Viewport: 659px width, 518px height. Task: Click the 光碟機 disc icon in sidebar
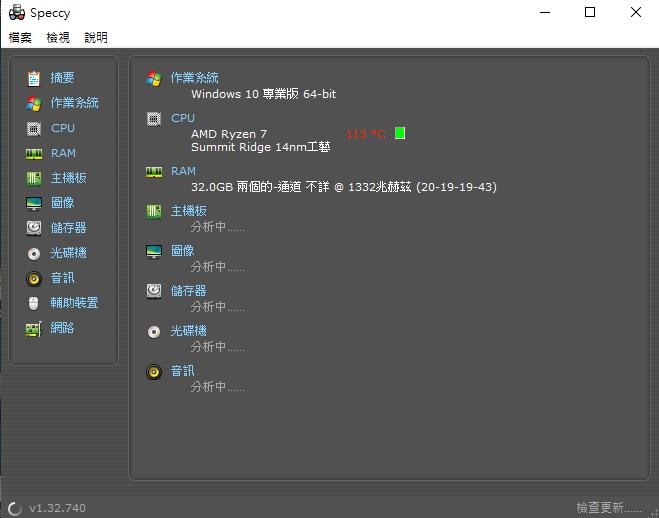(x=34, y=254)
